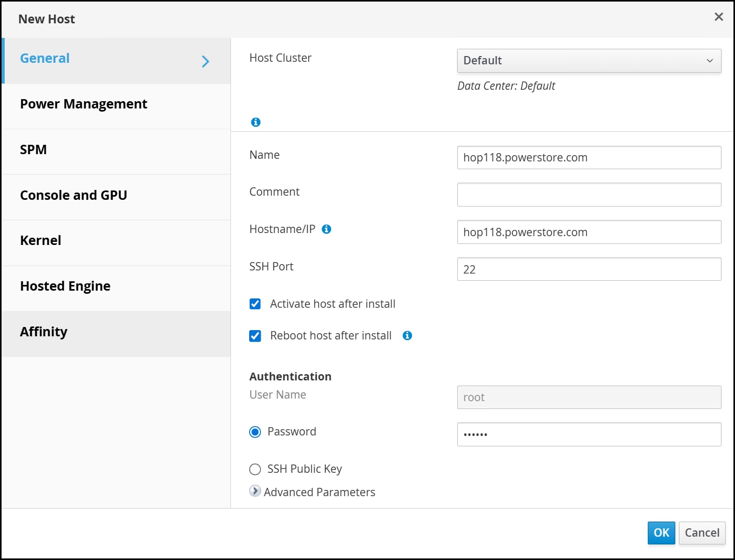Expand Advanced Parameters section

255,491
